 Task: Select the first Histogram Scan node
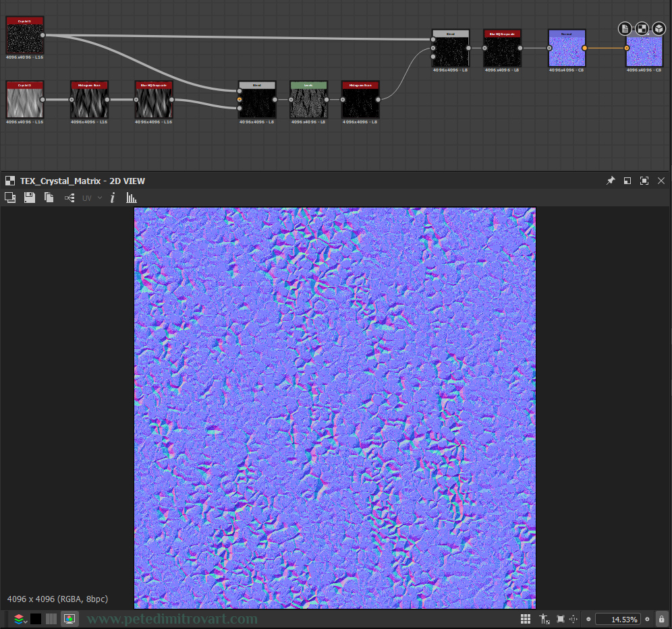tap(89, 100)
